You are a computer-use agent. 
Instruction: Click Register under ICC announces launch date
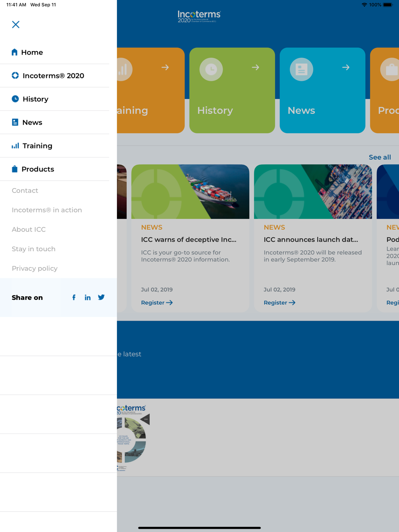tap(279, 303)
